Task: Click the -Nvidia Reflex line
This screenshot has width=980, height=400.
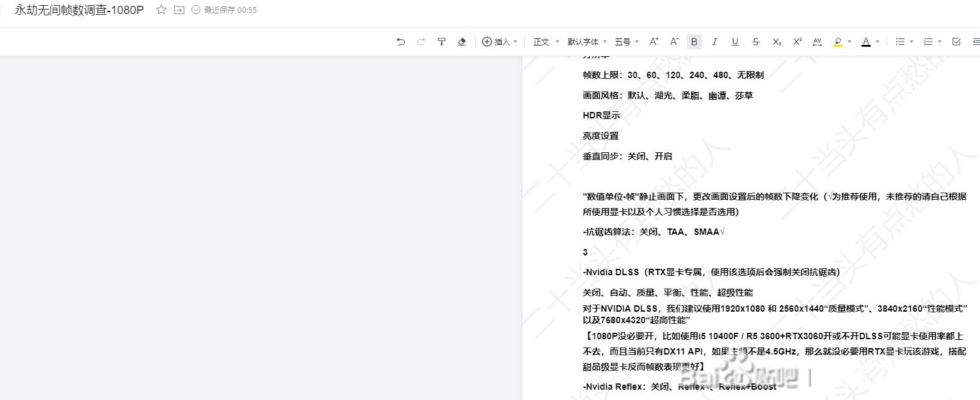Action: (x=679, y=387)
